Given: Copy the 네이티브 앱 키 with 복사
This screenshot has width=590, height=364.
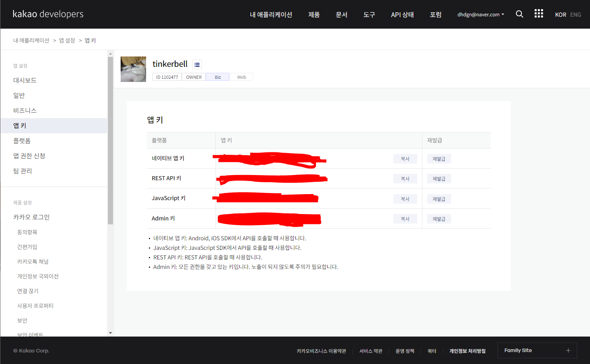Looking at the screenshot, I should click(x=405, y=159).
